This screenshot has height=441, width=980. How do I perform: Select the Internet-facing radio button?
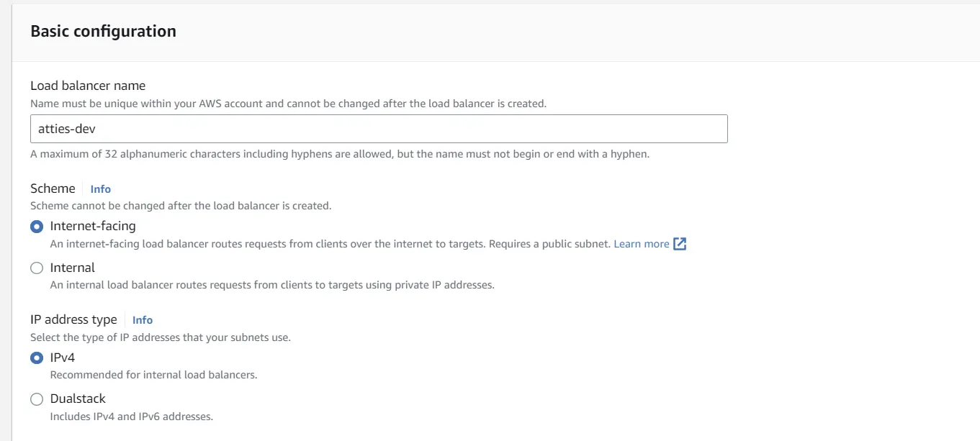coord(37,227)
